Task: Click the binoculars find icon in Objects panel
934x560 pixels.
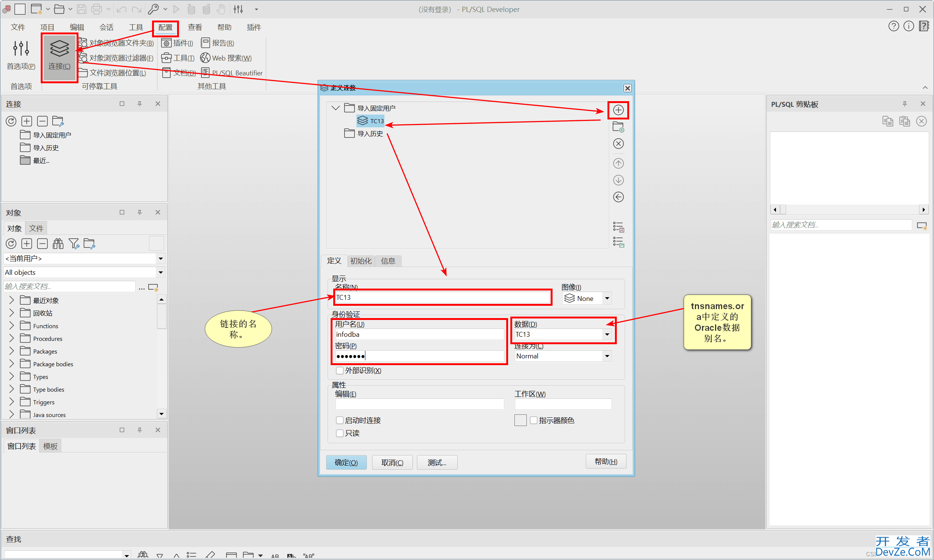Action: tap(58, 244)
